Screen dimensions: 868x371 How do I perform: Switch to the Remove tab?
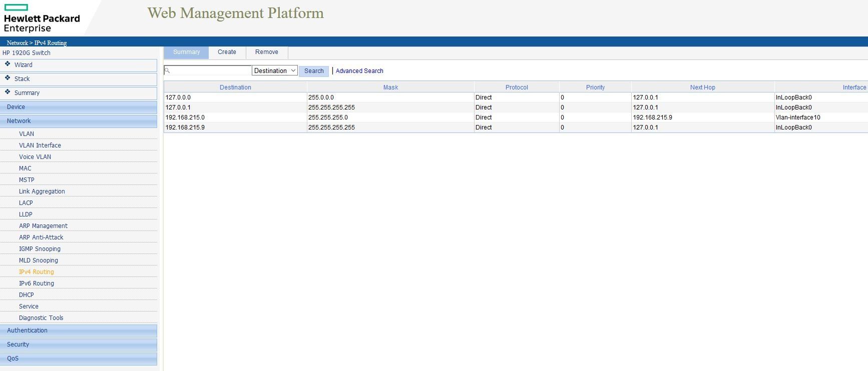point(267,52)
